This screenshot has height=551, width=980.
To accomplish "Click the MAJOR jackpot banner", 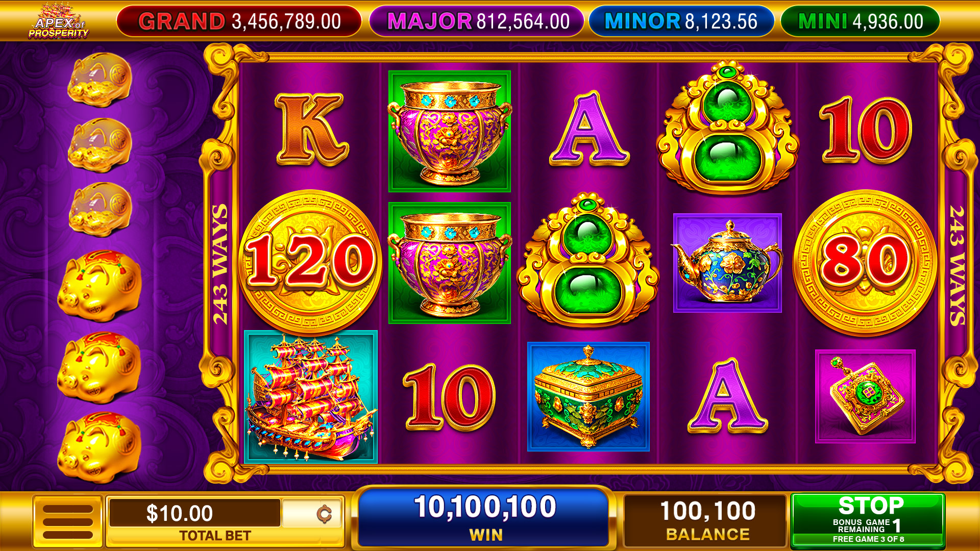I will pyautogui.click(x=476, y=21).
